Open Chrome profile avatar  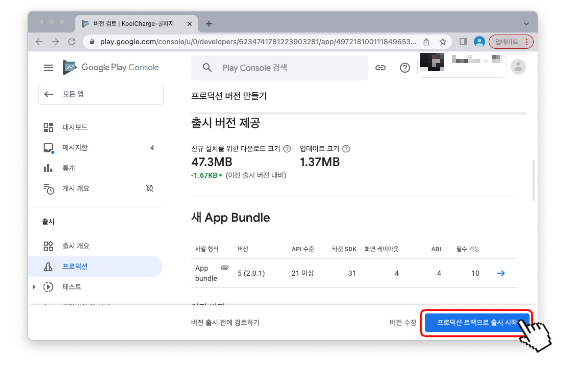click(479, 42)
